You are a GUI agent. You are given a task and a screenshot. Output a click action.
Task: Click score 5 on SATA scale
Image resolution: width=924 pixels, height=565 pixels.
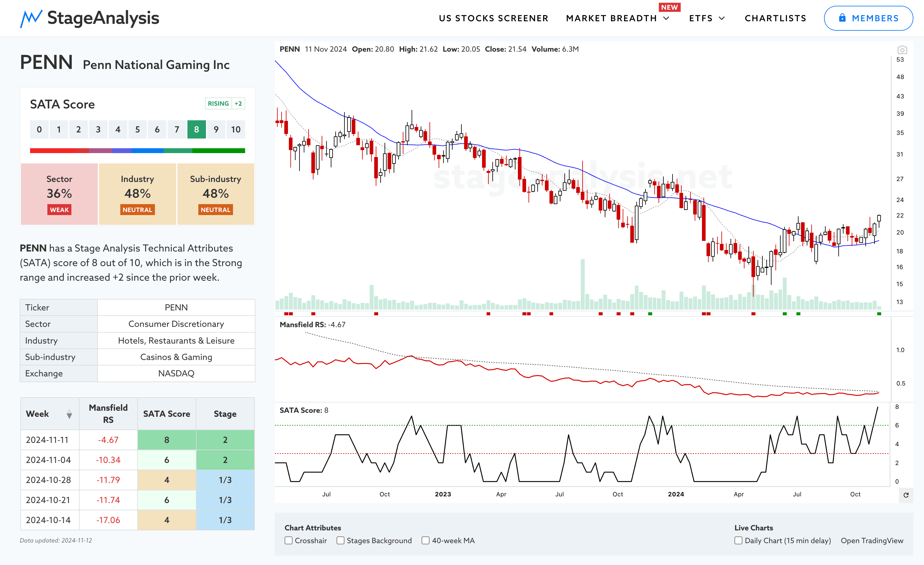click(138, 129)
